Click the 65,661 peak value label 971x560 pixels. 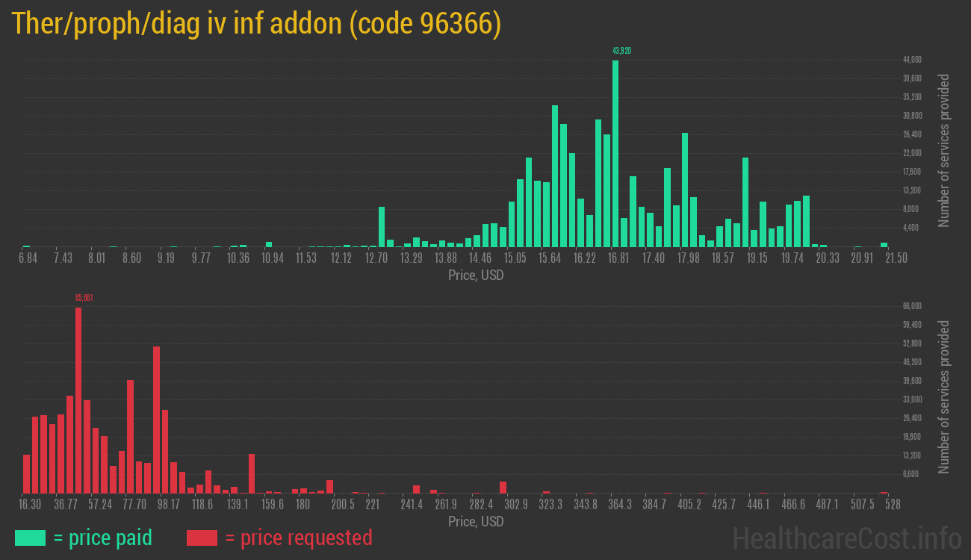pos(84,298)
